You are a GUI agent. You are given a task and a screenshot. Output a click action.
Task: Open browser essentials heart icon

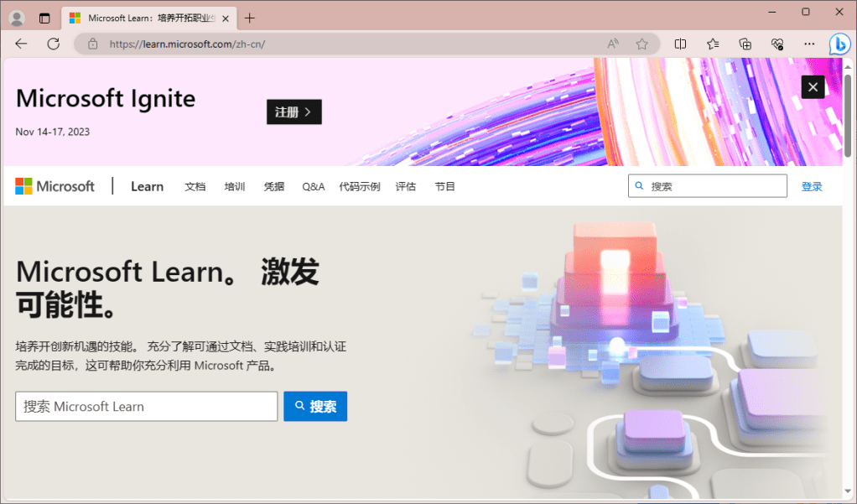point(776,44)
